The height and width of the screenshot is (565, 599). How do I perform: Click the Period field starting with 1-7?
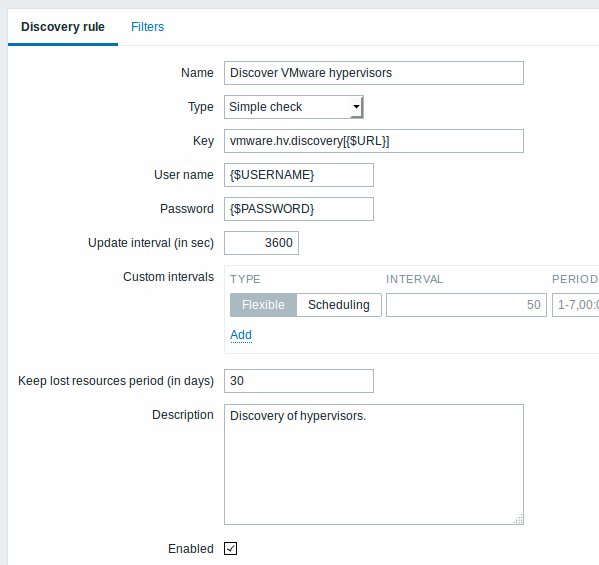(x=575, y=305)
